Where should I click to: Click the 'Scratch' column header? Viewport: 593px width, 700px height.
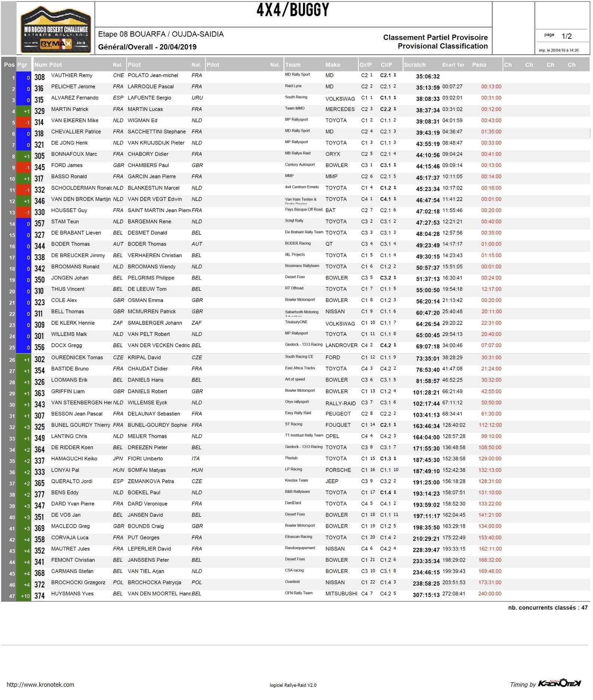tap(414, 65)
